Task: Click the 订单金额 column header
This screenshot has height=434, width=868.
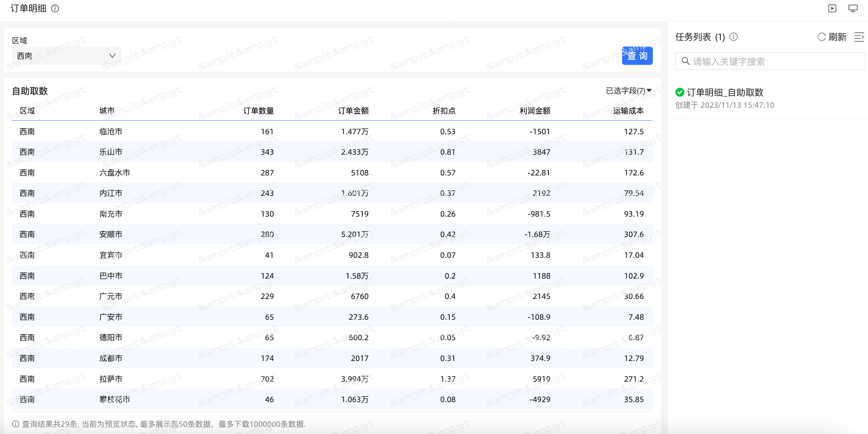Action: point(353,111)
